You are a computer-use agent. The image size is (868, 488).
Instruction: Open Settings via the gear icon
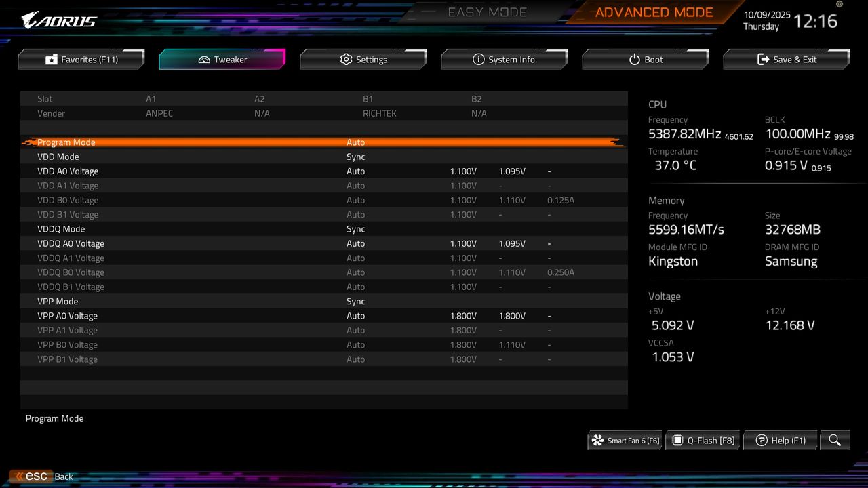pyautogui.click(x=346, y=59)
